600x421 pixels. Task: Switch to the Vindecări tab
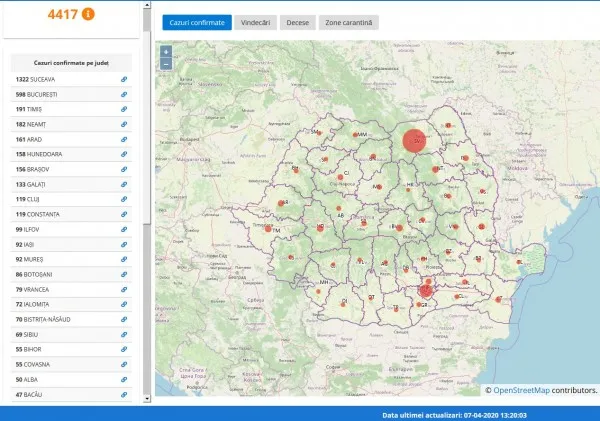click(x=256, y=23)
